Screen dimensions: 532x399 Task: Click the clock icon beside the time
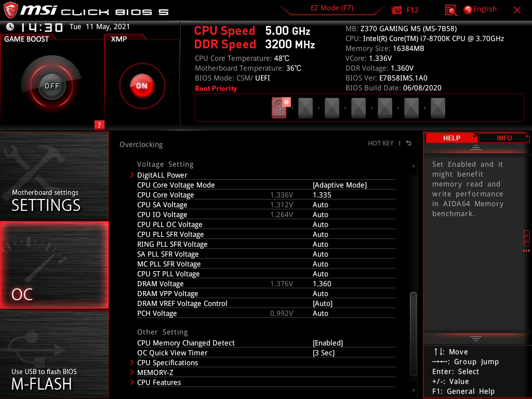(x=10, y=26)
